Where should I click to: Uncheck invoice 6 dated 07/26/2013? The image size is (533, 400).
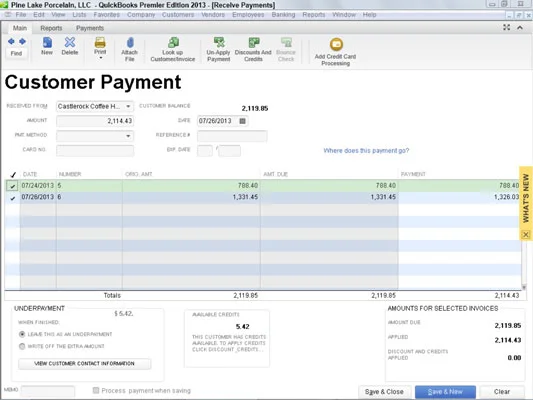pyautogui.click(x=12, y=198)
